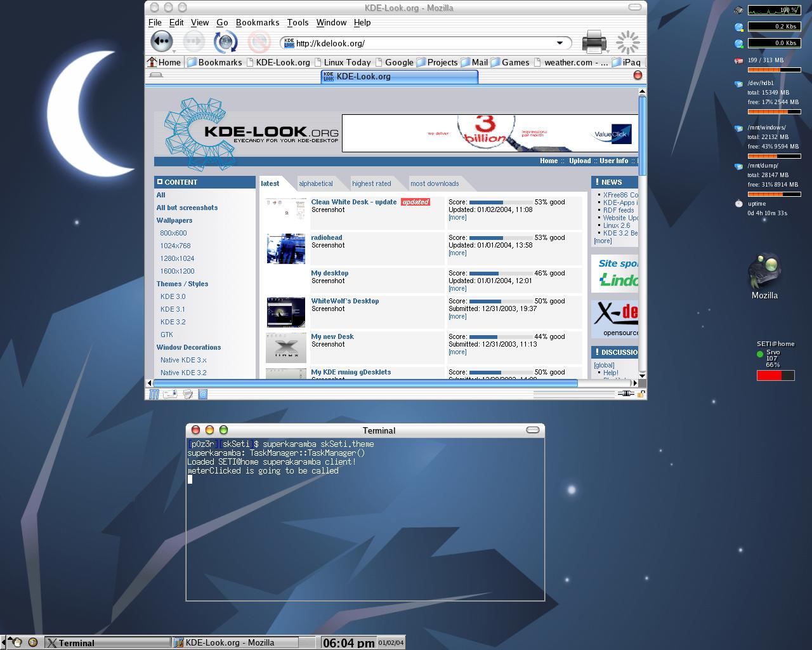
Task: Reload the page with the Reload button
Action: coord(225,42)
